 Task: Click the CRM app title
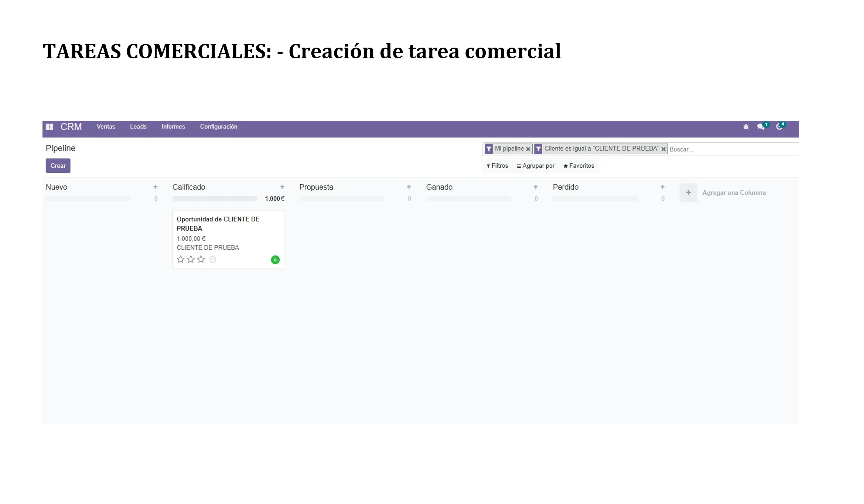(x=71, y=127)
